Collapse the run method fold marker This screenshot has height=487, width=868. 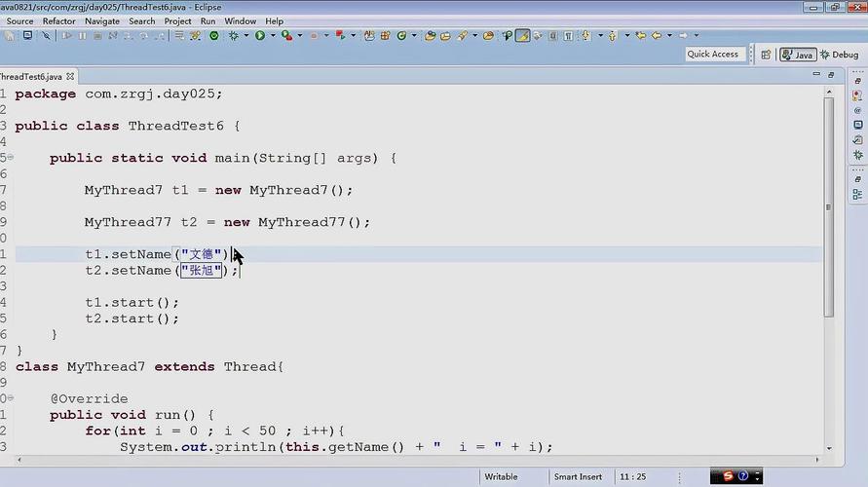pos(11,398)
